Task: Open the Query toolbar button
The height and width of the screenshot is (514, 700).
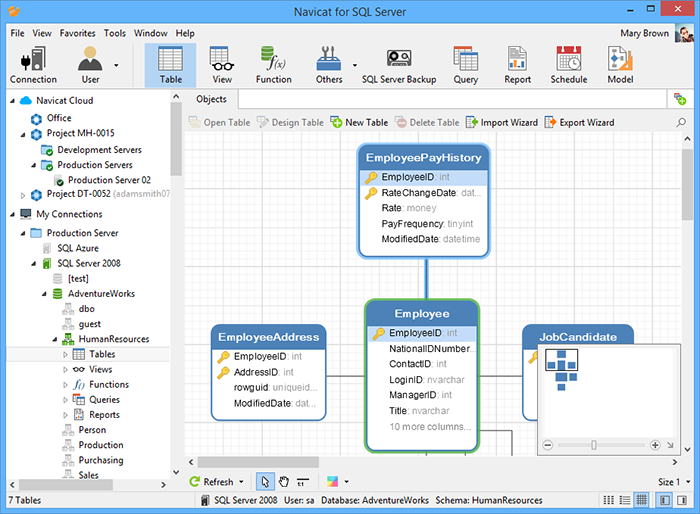Action: [x=465, y=65]
